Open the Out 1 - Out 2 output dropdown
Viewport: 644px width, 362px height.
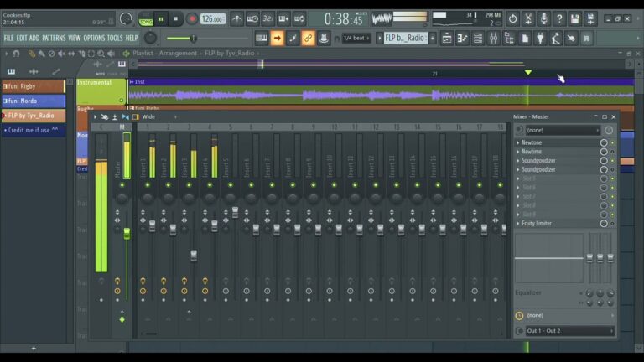[x=570, y=331]
